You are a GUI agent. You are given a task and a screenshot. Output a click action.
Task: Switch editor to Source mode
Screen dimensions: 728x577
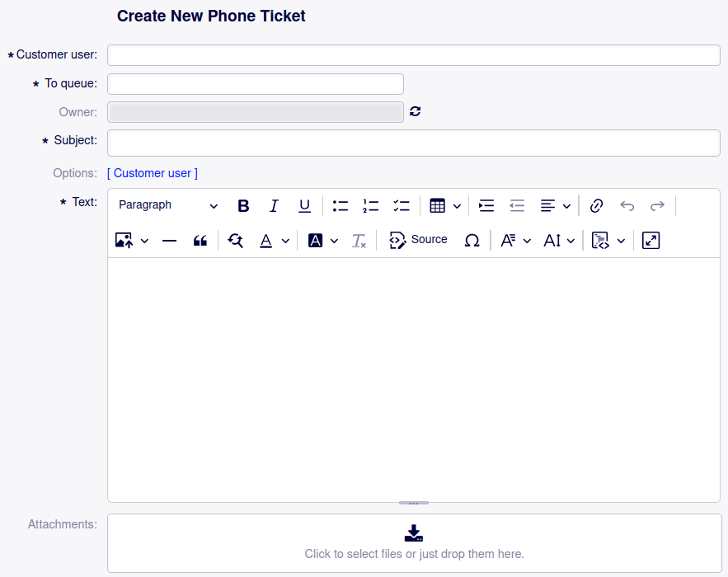[x=418, y=240]
